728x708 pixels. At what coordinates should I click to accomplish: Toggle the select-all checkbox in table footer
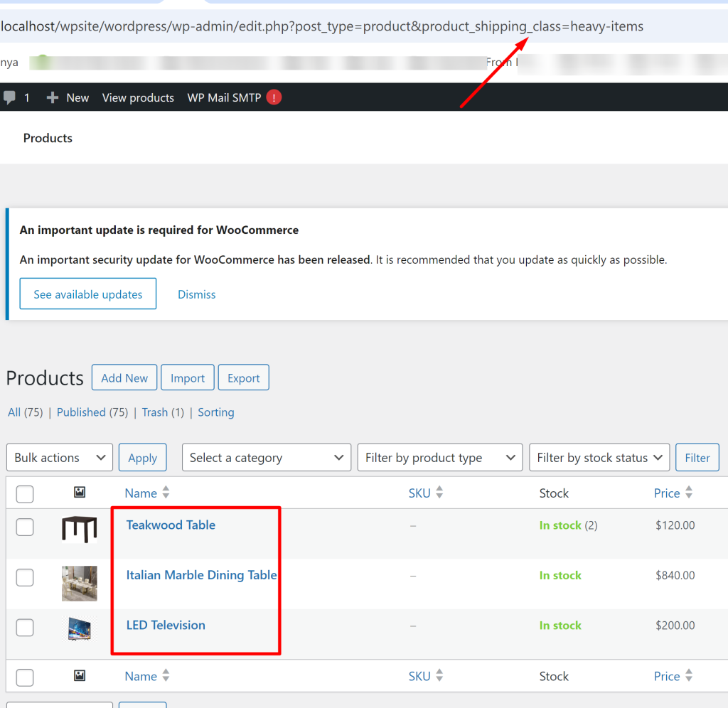(25, 677)
